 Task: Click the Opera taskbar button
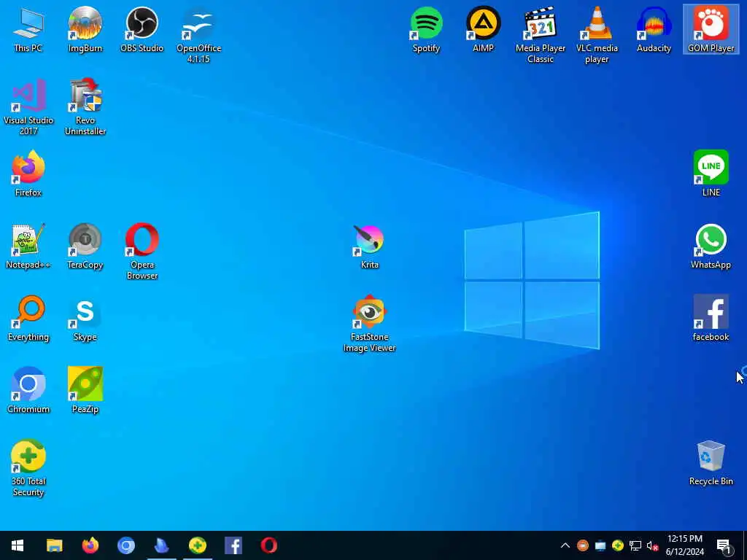[268, 545]
